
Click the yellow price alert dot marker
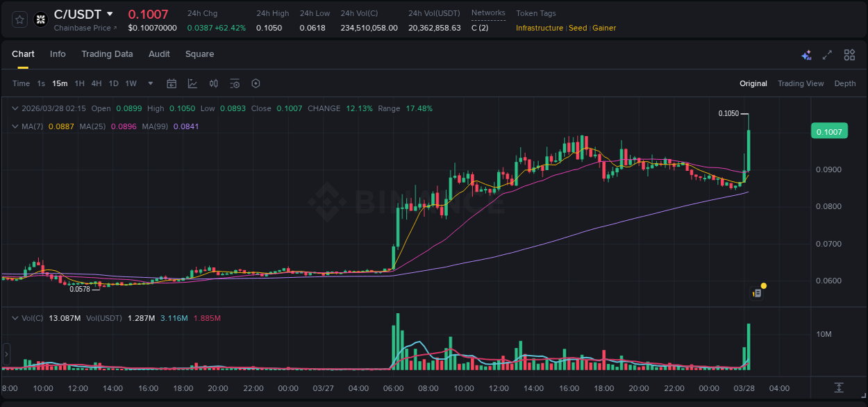click(x=763, y=285)
